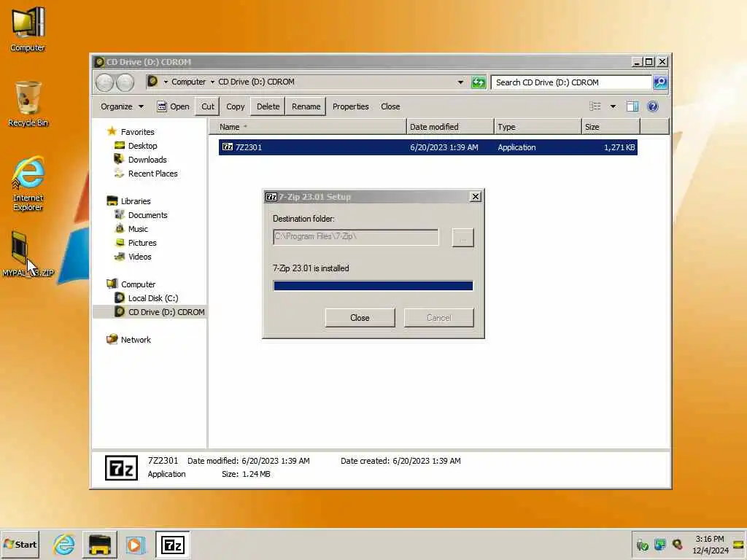Expand the view options dropdown arrow
The height and width of the screenshot is (560, 747).
613,106
